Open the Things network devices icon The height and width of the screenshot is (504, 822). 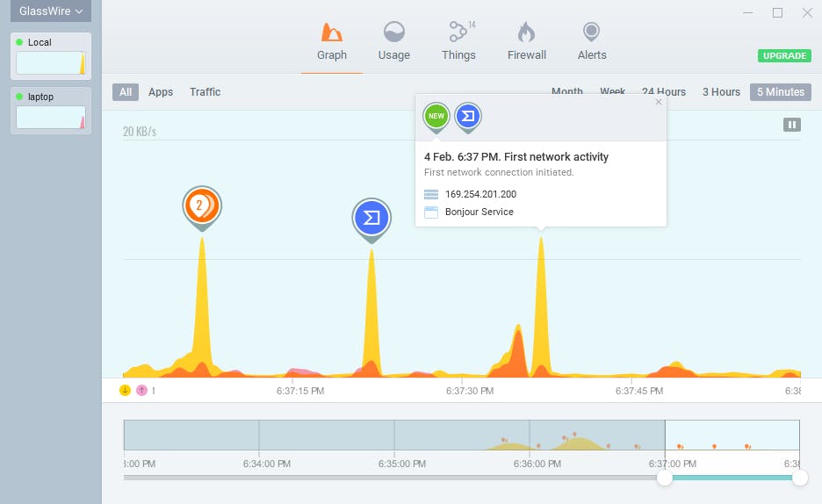458,32
